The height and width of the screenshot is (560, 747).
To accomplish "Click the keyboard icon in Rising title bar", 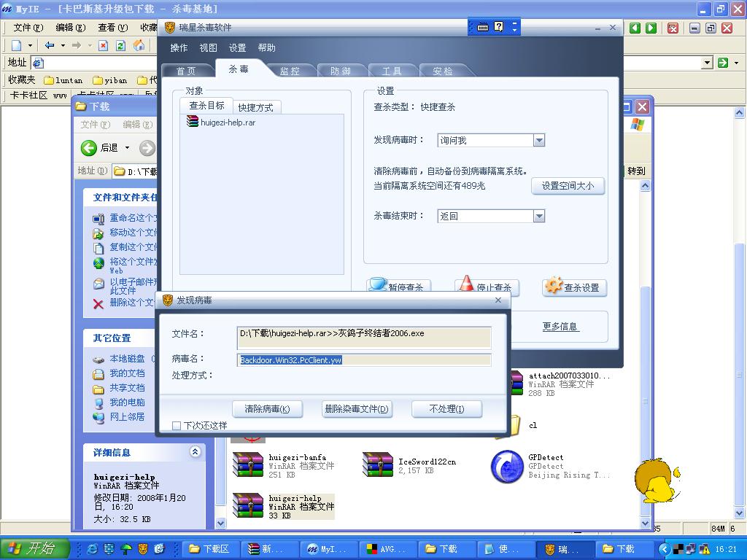I will (x=483, y=27).
